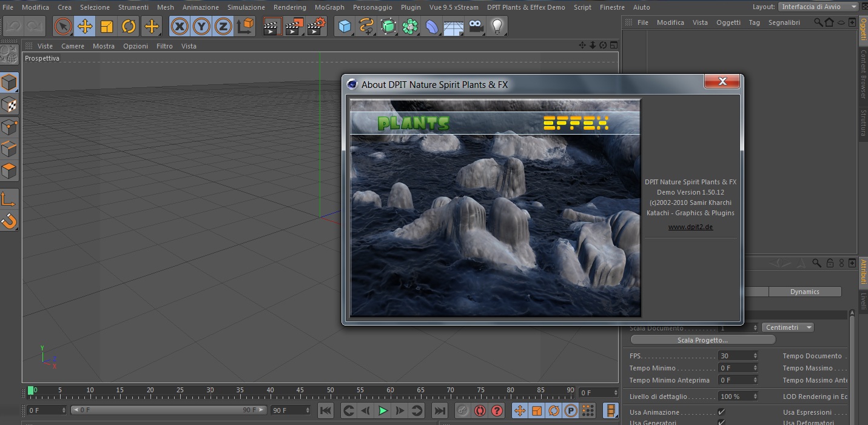Screen dimensions: 868x425
Task: Activate the Rotate tool in top toolbar
Action: [129, 26]
